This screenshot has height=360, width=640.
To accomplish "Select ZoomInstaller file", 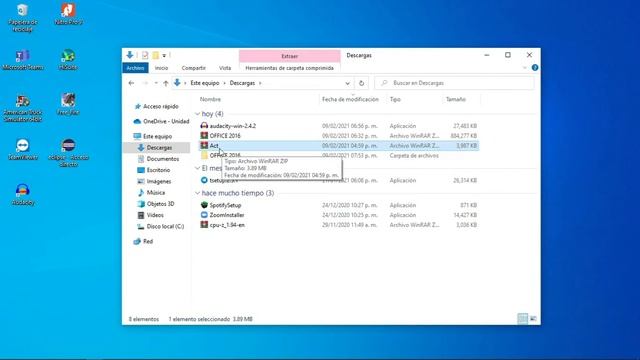I will coord(338,215).
